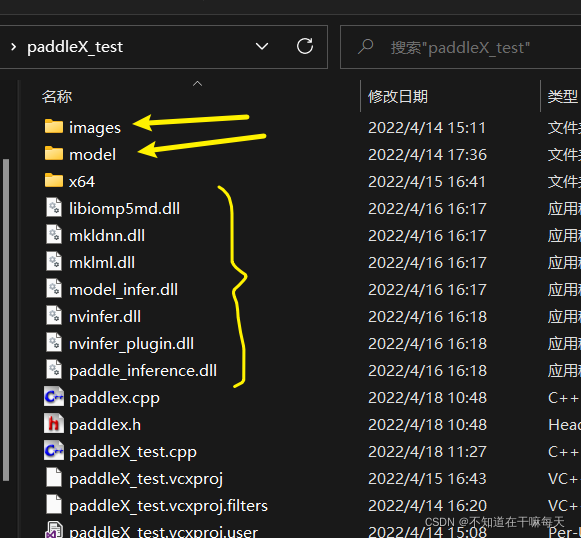Select the paddlex.h file name

[x=105, y=425]
